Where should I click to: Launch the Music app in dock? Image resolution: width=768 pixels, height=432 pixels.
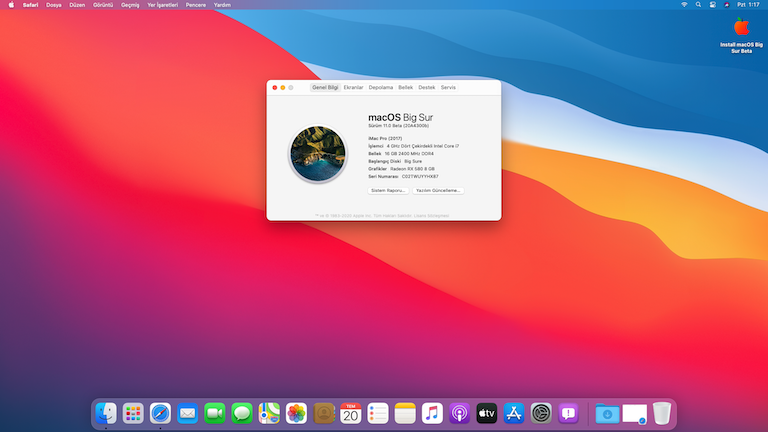coord(432,413)
